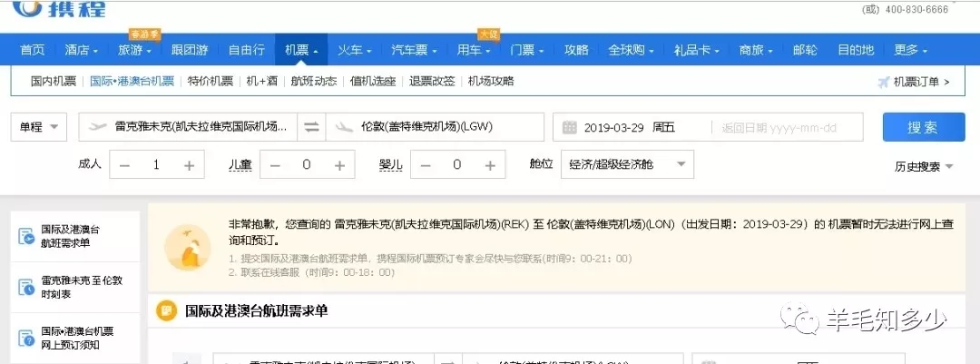Click the adult count value field
The height and width of the screenshot is (364, 980).
click(x=156, y=165)
